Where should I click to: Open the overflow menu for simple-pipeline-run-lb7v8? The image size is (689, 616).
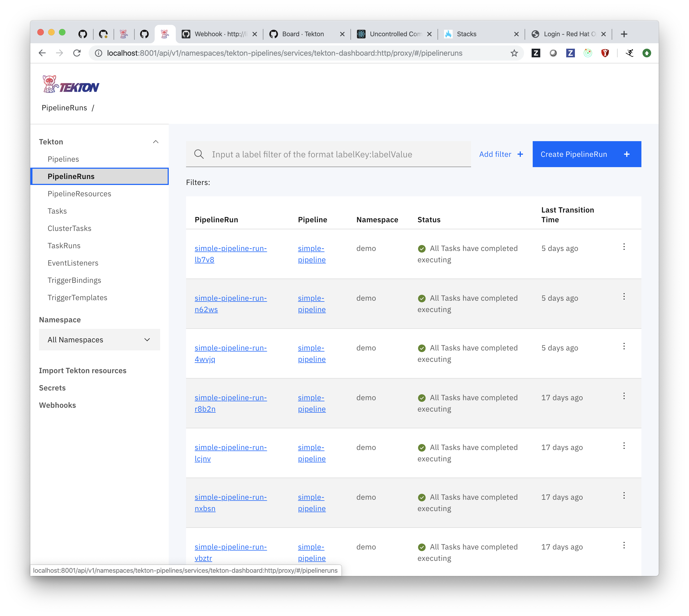pyautogui.click(x=624, y=247)
